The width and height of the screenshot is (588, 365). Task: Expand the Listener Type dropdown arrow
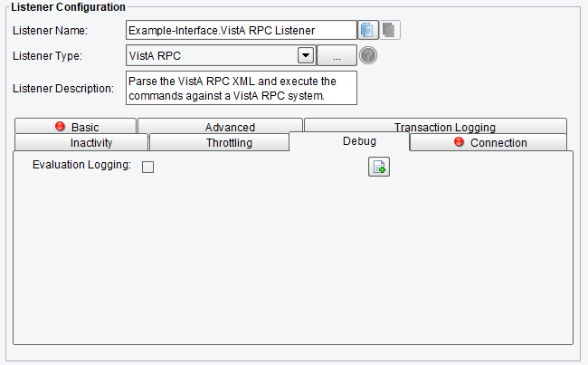306,55
